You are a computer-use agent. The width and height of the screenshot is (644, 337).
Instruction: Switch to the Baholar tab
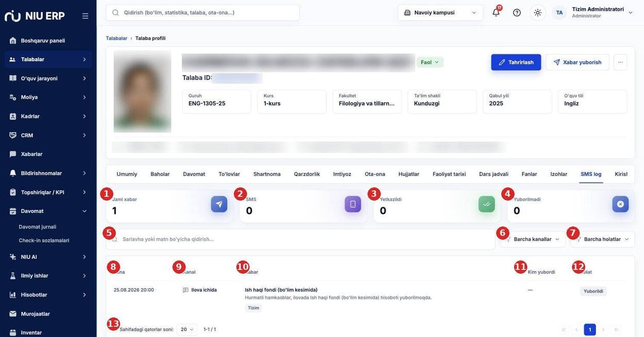pyautogui.click(x=160, y=174)
